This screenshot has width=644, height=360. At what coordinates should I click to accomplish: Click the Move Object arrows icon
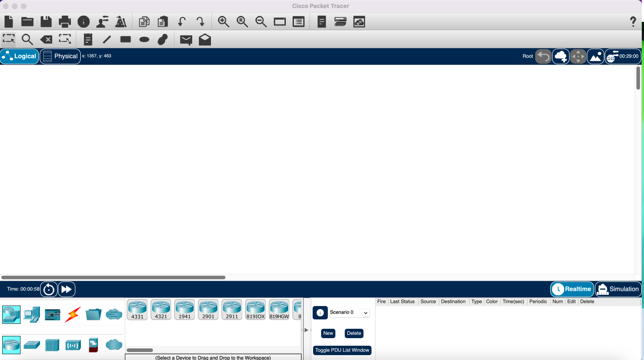point(578,56)
